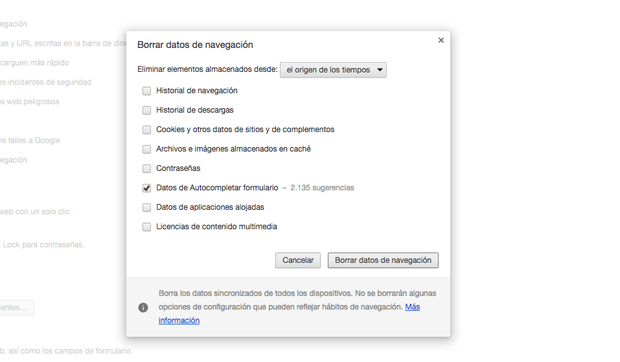Open the time range dropdown arrow
The image size is (620, 362).
380,70
